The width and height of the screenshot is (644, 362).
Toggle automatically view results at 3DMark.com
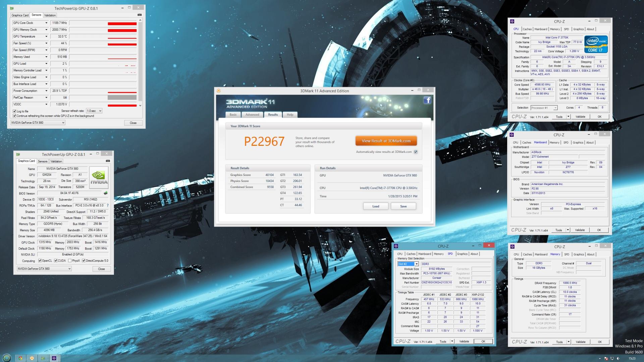(416, 152)
